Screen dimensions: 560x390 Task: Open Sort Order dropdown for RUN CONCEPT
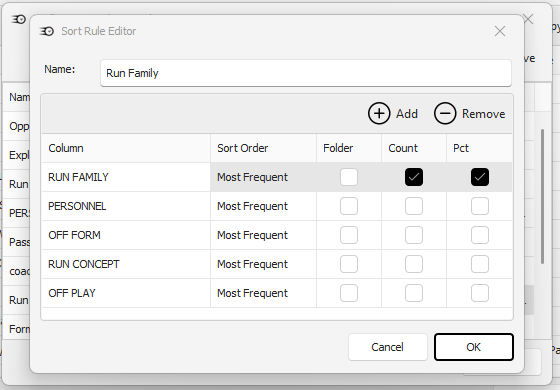263,264
